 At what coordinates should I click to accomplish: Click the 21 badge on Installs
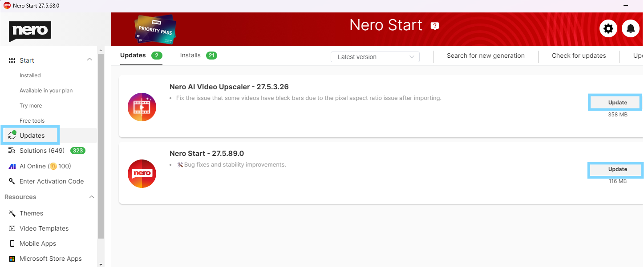pyautogui.click(x=211, y=56)
